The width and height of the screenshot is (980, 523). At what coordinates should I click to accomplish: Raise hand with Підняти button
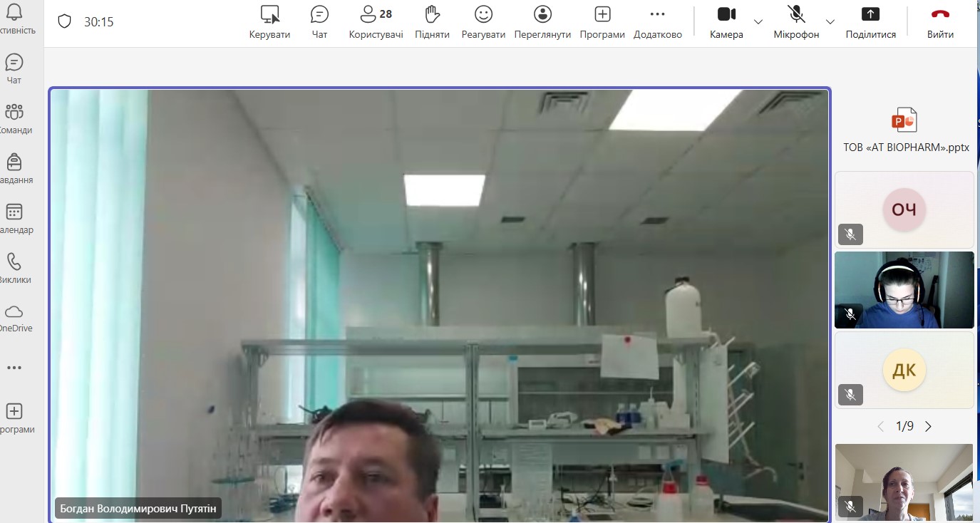pyautogui.click(x=431, y=21)
